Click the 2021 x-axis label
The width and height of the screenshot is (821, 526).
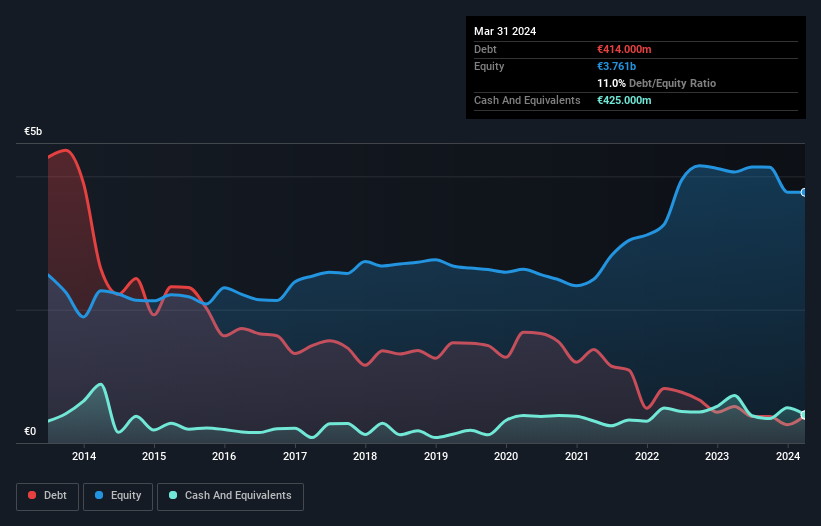pyautogui.click(x=576, y=456)
